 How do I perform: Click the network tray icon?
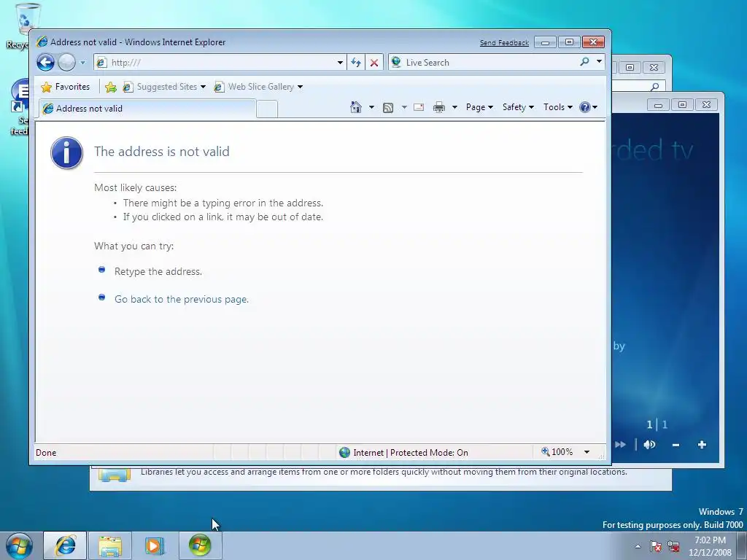673,546
